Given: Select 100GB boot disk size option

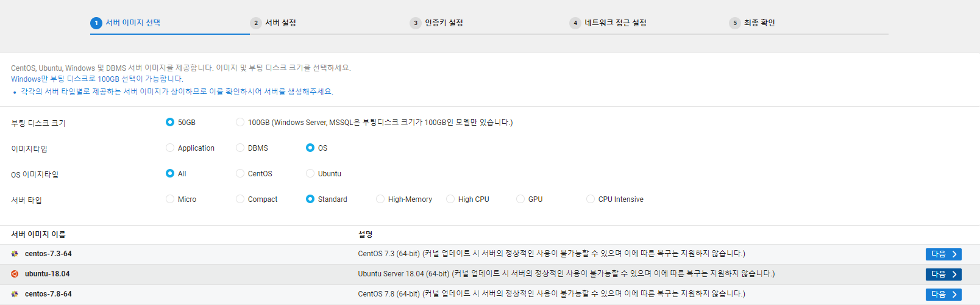Looking at the screenshot, I should tap(240, 122).
